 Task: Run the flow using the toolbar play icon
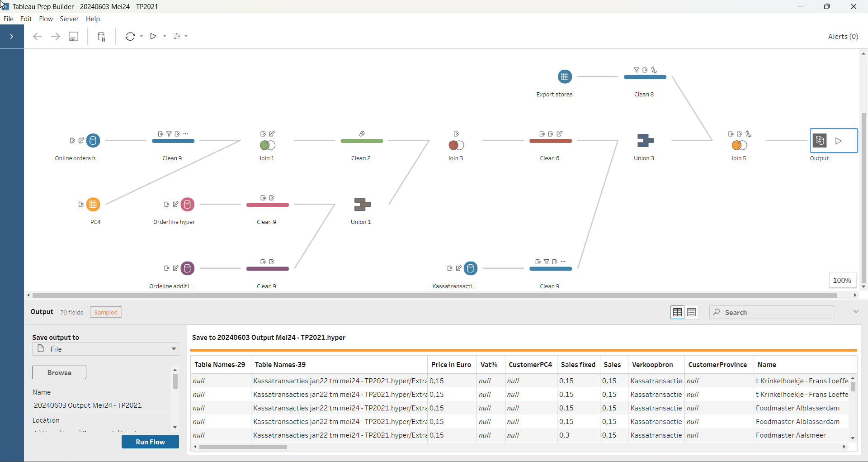153,36
